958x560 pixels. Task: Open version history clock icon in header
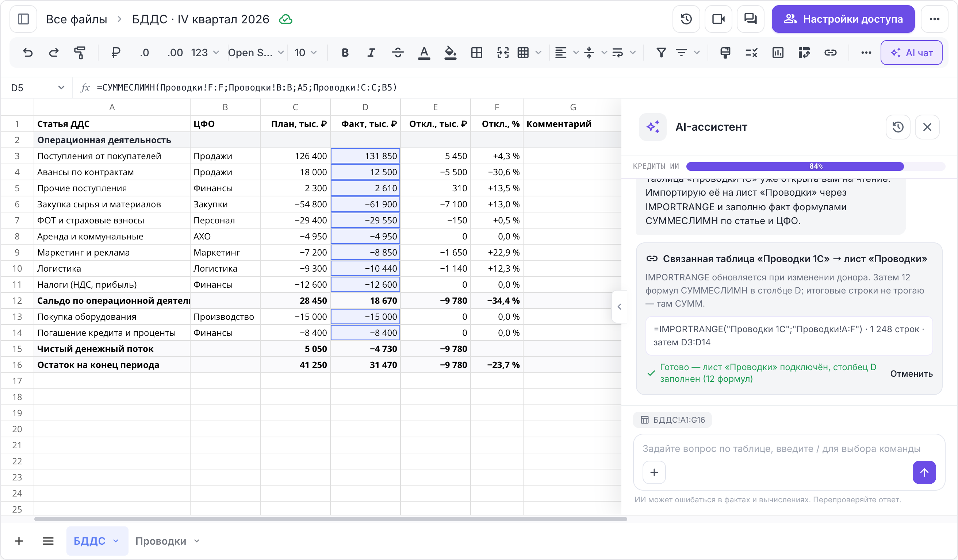[686, 19]
